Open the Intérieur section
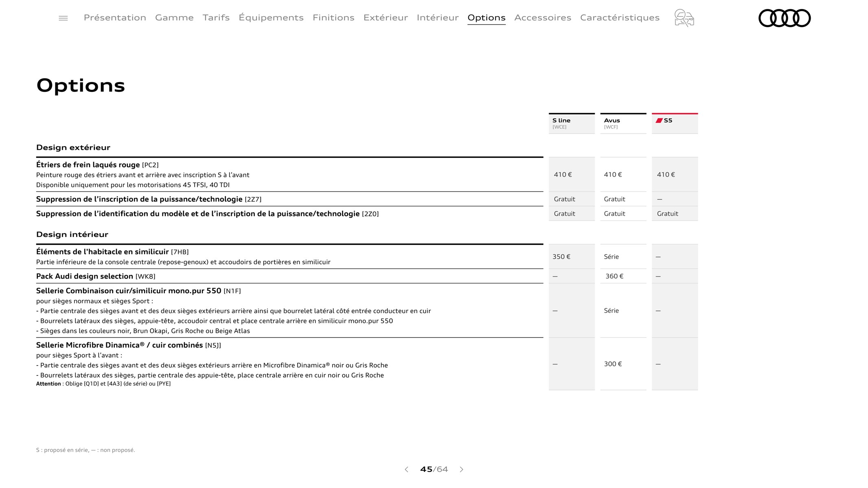 point(437,17)
